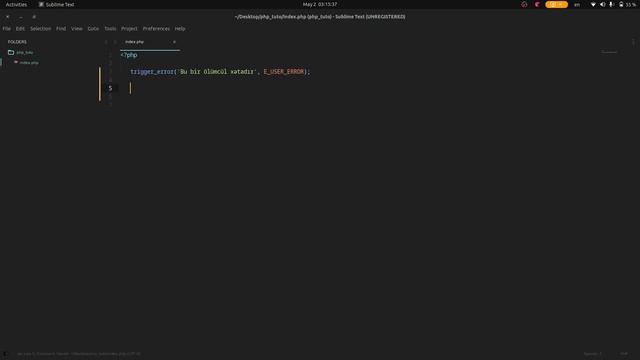
Task: Click the trigger_error function name
Action: [152, 71]
